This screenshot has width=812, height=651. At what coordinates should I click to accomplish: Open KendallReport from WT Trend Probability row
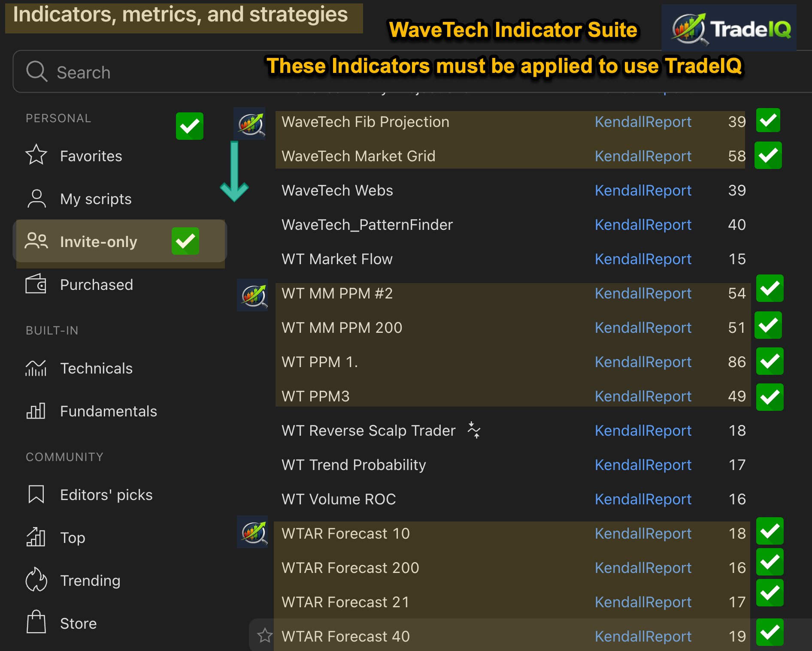tap(643, 465)
